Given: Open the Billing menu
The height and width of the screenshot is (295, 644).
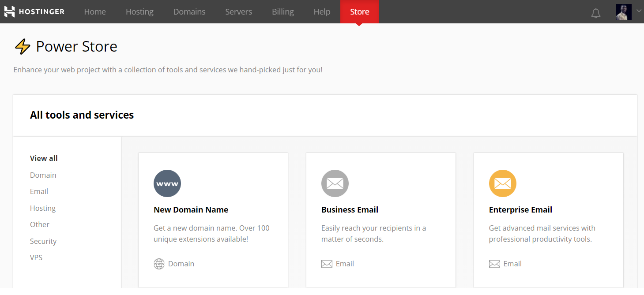Looking at the screenshot, I should tap(282, 12).
